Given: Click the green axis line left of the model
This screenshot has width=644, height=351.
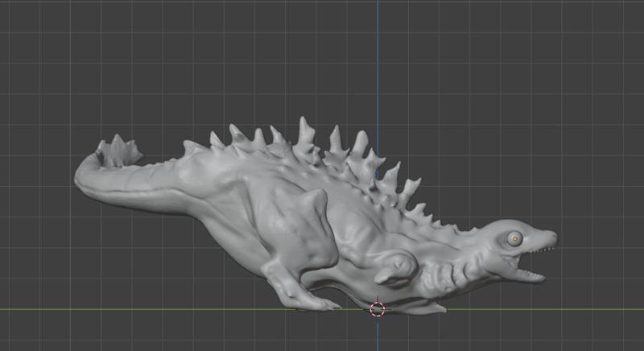Looking at the screenshot, I should point(121,309).
